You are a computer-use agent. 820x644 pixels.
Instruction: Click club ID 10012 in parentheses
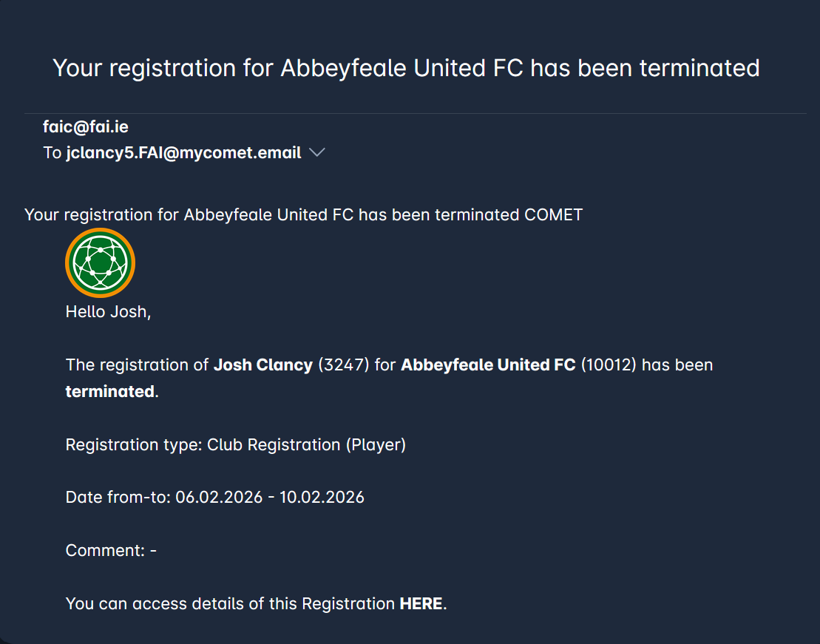coord(609,365)
